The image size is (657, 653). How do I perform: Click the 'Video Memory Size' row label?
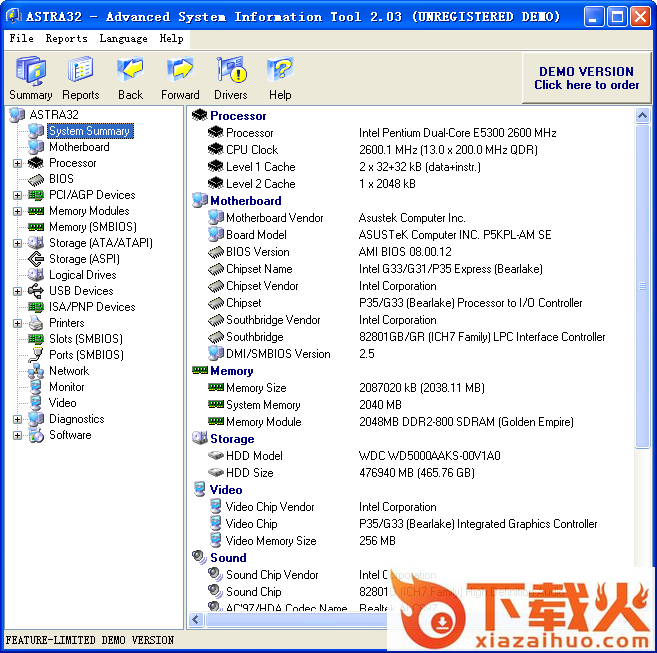pos(271,541)
